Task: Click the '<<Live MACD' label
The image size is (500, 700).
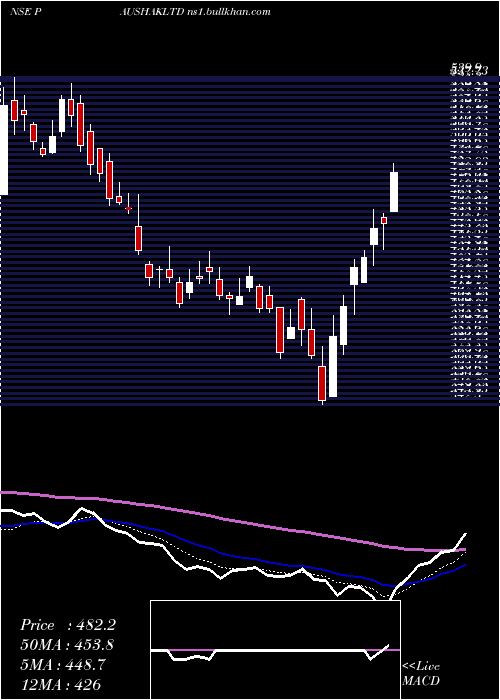Action: point(421,673)
